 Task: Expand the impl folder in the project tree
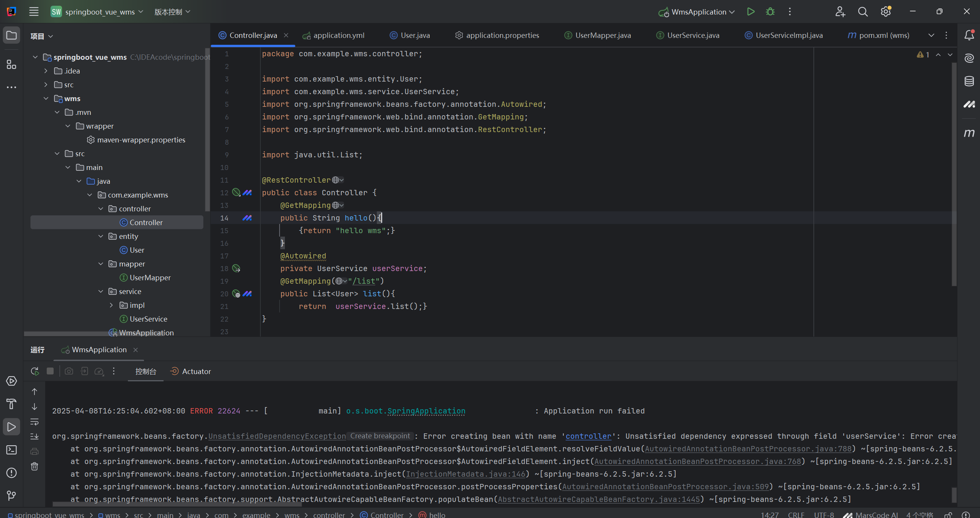pyautogui.click(x=111, y=305)
